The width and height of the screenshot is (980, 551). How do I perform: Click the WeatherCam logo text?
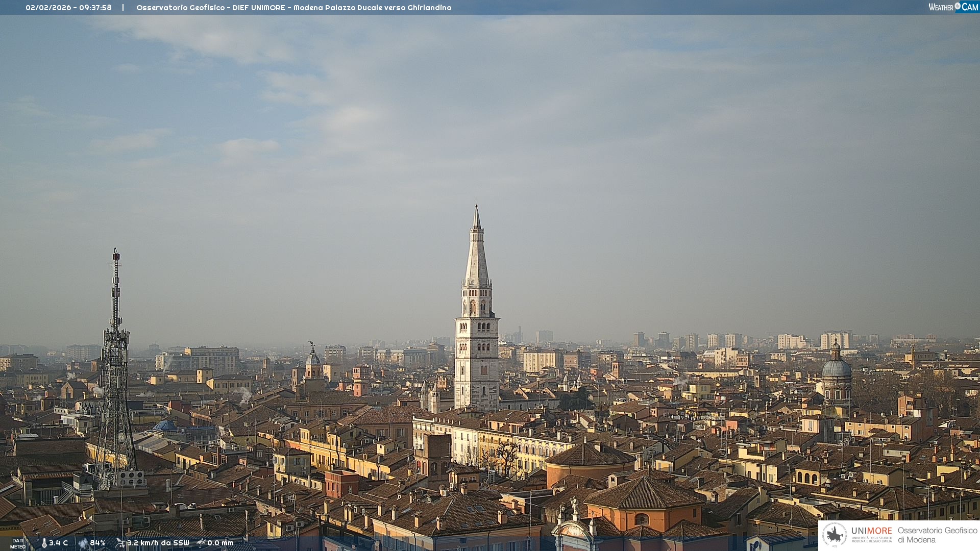941,7
